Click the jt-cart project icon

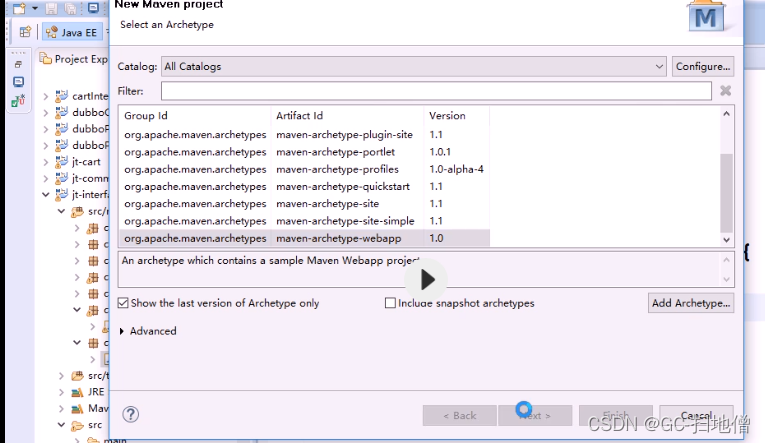pos(61,161)
